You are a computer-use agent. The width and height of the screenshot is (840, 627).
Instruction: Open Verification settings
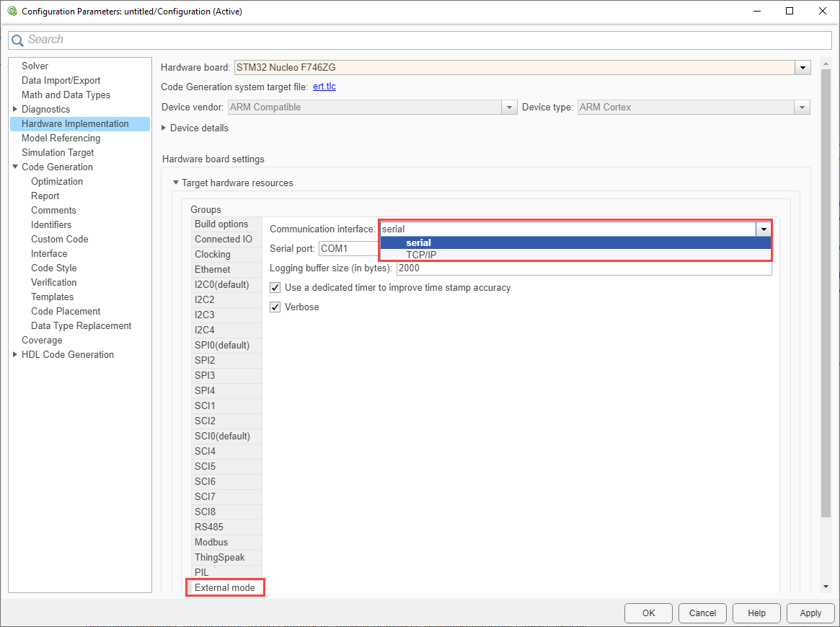click(x=53, y=282)
